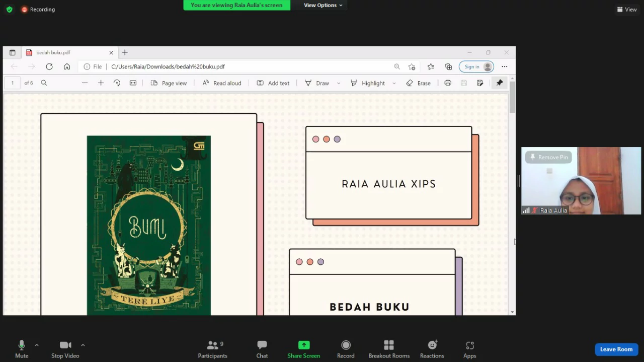
Task: Open the Edge settings and more menu
Action: click(x=505, y=66)
